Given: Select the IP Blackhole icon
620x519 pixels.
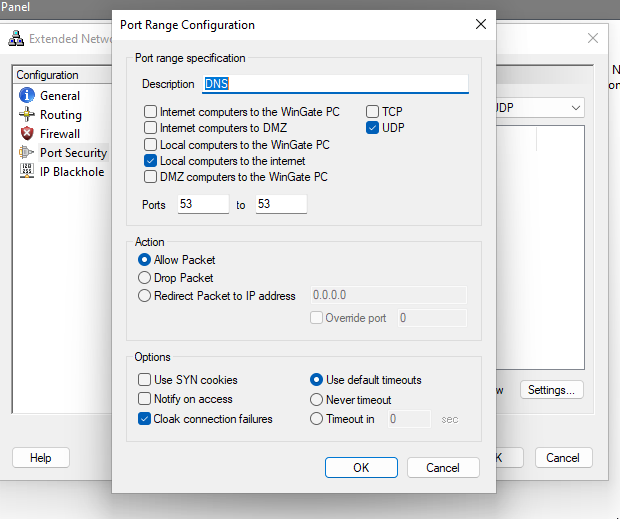Looking at the screenshot, I should pyautogui.click(x=26, y=172).
